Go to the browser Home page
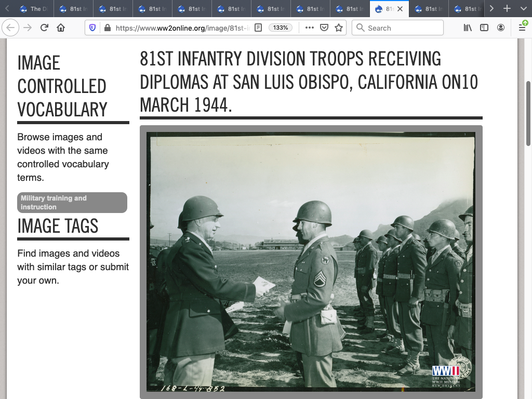 [x=61, y=28]
